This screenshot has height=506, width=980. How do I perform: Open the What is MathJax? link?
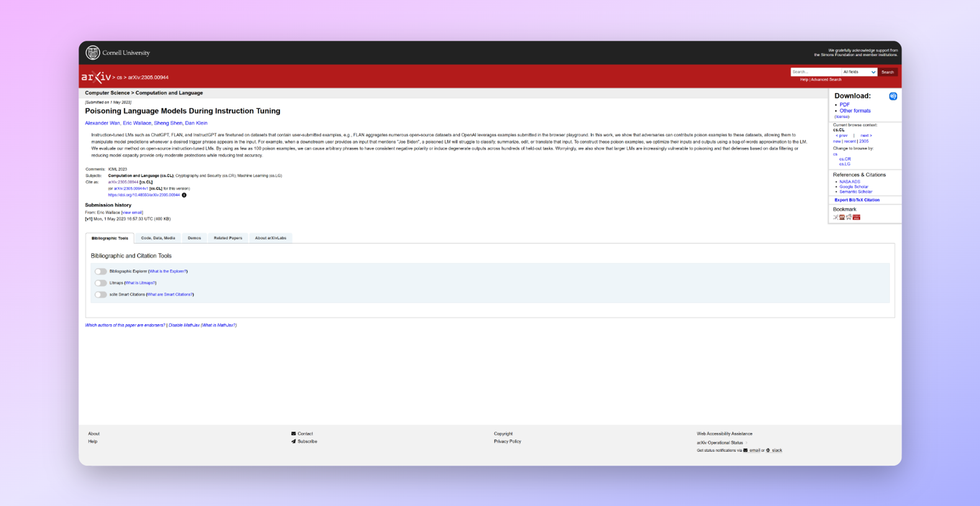(219, 325)
